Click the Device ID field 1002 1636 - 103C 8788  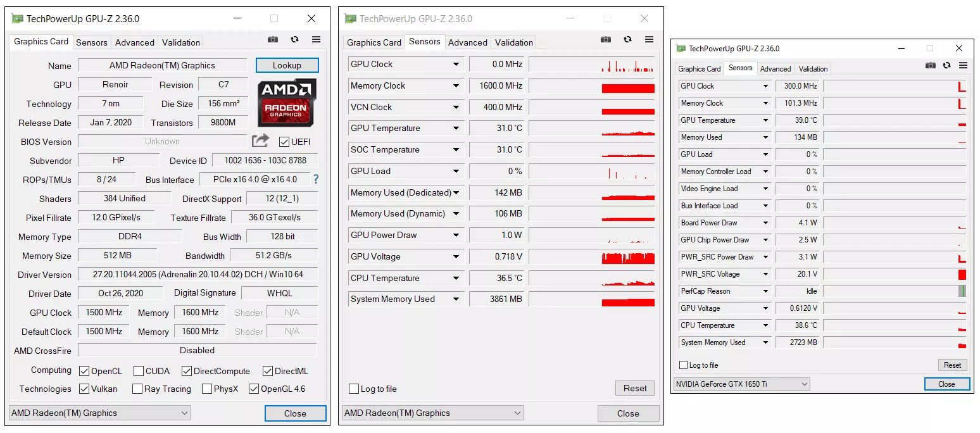coord(265,161)
